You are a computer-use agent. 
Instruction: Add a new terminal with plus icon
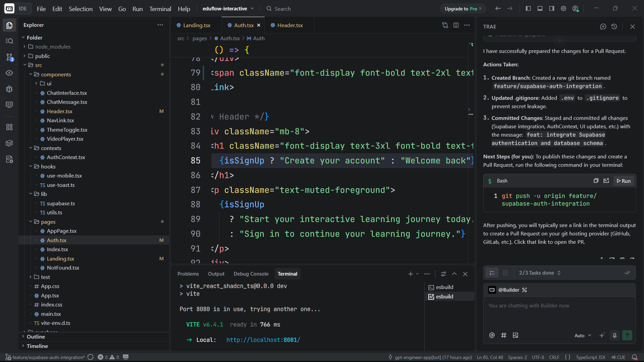coord(410,274)
